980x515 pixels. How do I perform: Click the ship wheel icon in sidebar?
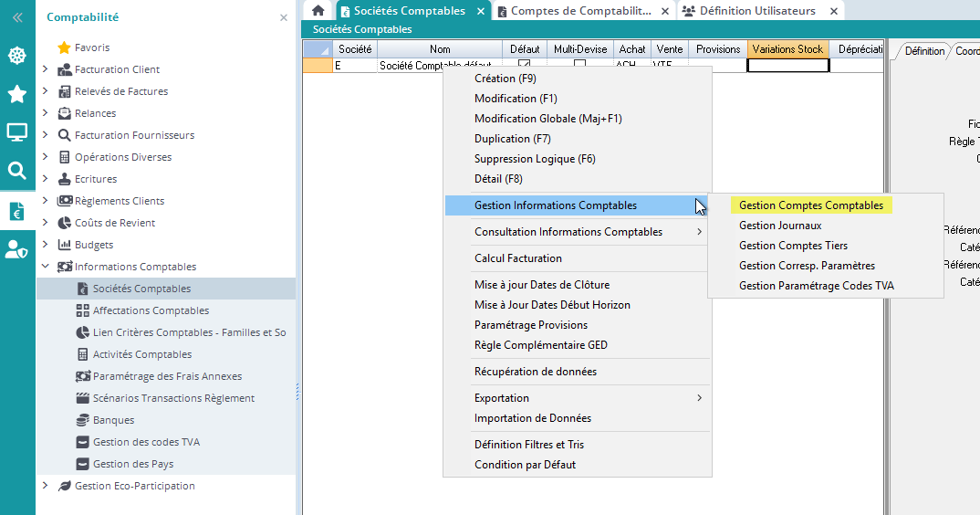(16, 57)
